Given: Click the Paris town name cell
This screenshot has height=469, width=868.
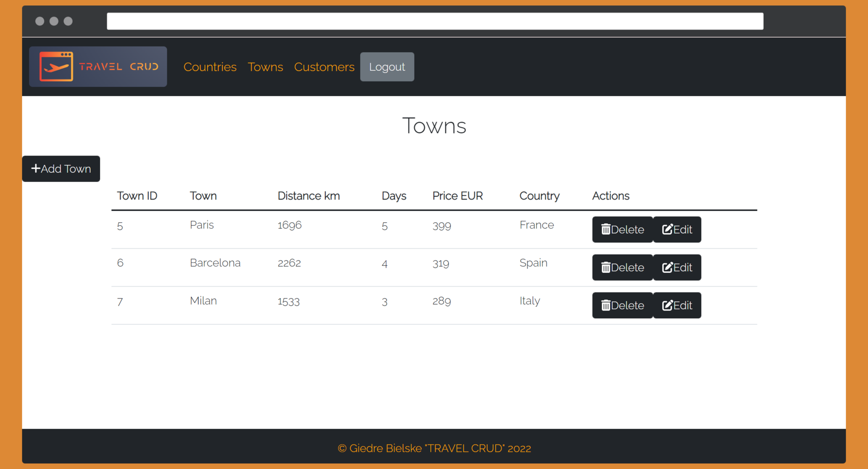Looking at the screenshot, I should (x=202, y=225).
